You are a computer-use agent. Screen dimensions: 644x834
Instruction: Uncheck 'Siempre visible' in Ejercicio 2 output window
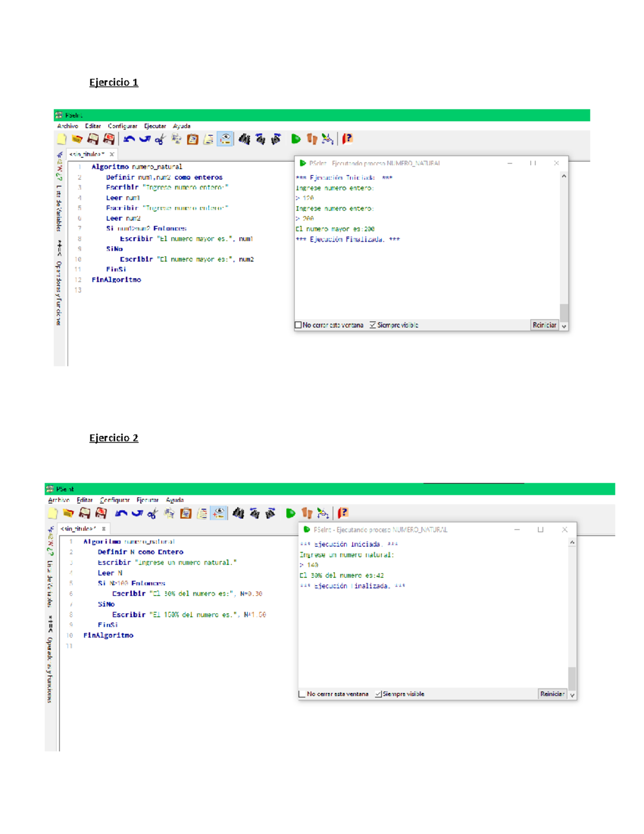[378, 694]
